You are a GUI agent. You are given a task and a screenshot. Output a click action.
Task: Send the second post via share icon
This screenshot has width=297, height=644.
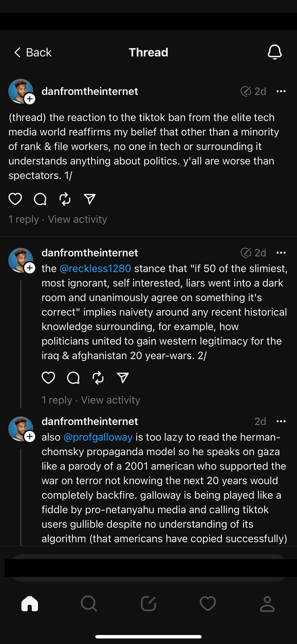(123, 378)
